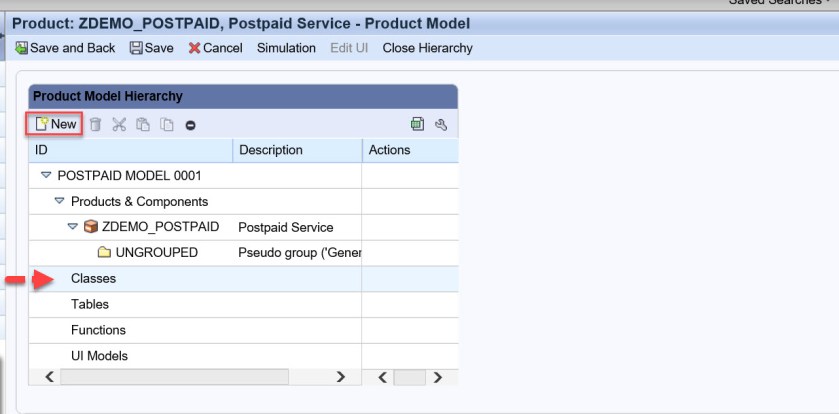
Task: Click the delete trash can icon
Action: pos(95,125)
